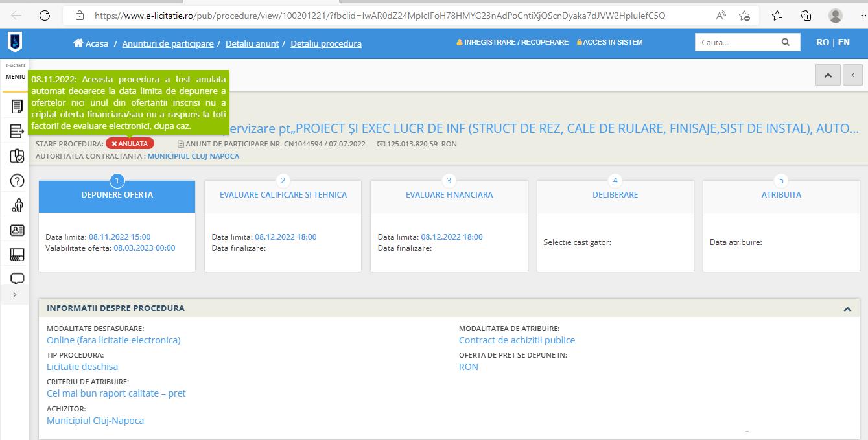
Task: Click the person figure sidebar icon
Action: pos(17,205)
